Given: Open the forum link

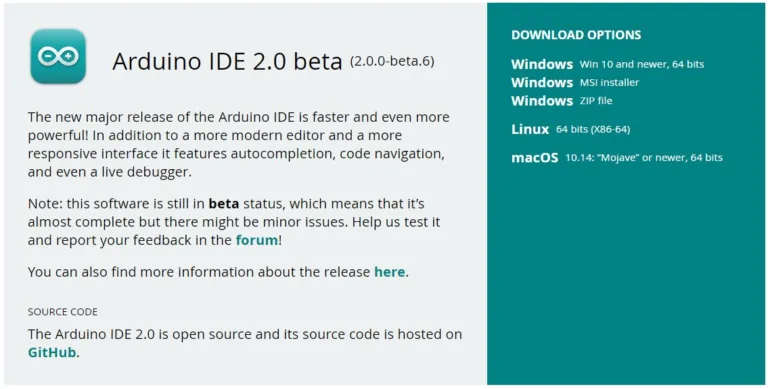Looking at the screenshot, I should 257,241.
